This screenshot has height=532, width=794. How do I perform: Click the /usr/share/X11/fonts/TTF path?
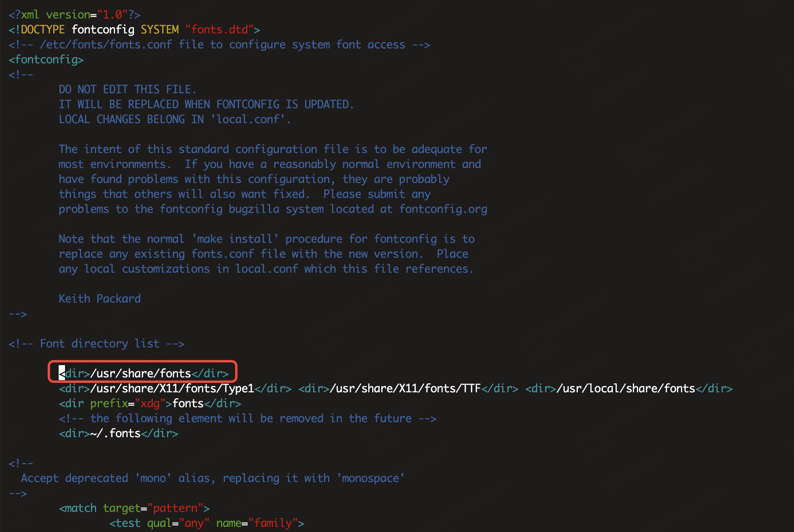[405, 388]
